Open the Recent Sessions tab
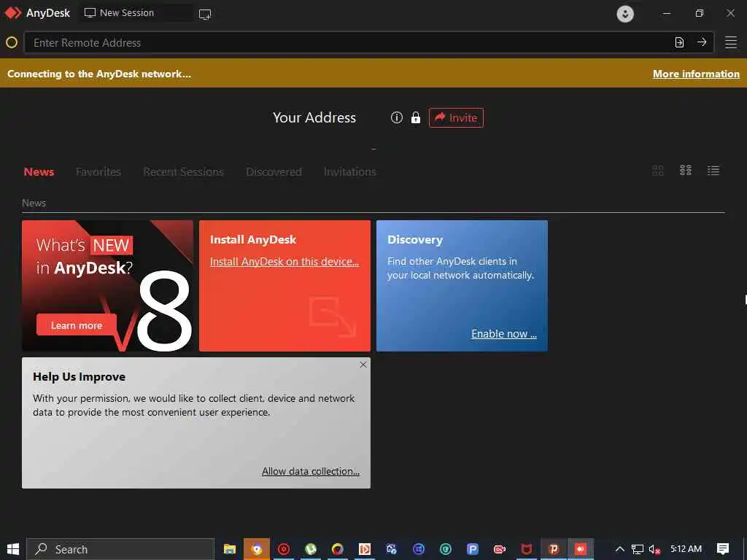747x560 pixels. click(x=183, y=172)
